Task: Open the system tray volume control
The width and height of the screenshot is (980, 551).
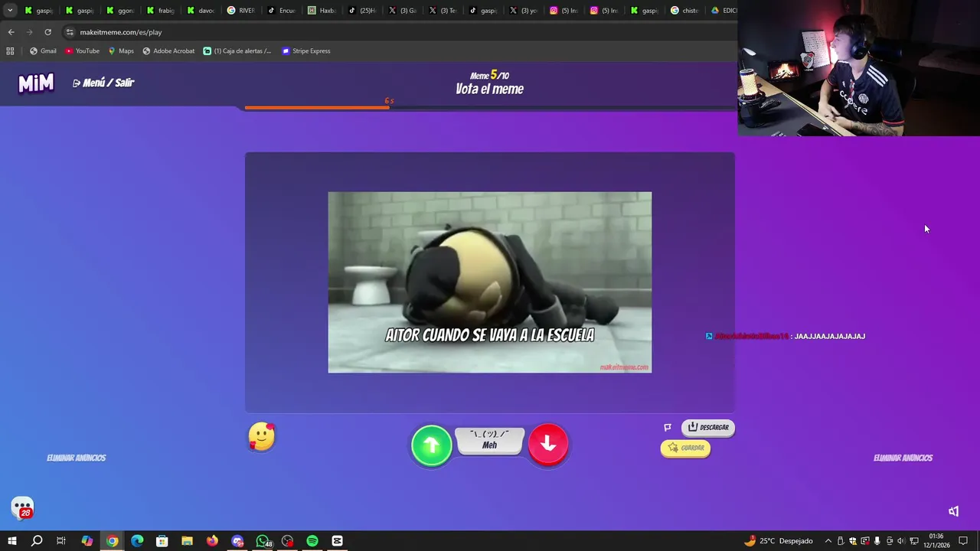Action: pyautogui.click(x=900, y=541)
